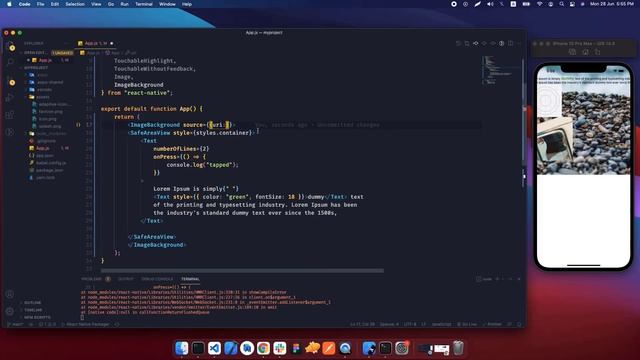Open Xcode from the Dock
The width and height of the screenshot is (640, 360).
(231, 348)
